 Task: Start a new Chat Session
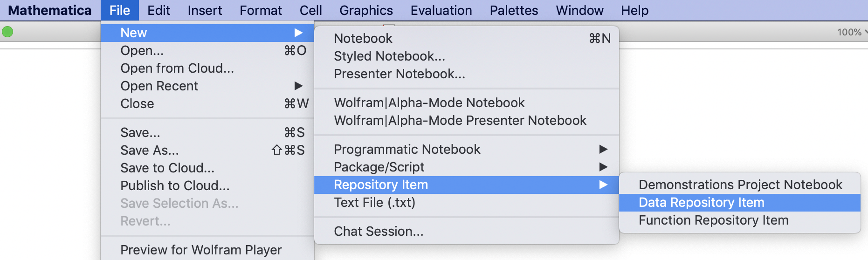click(x=379, y=231)
